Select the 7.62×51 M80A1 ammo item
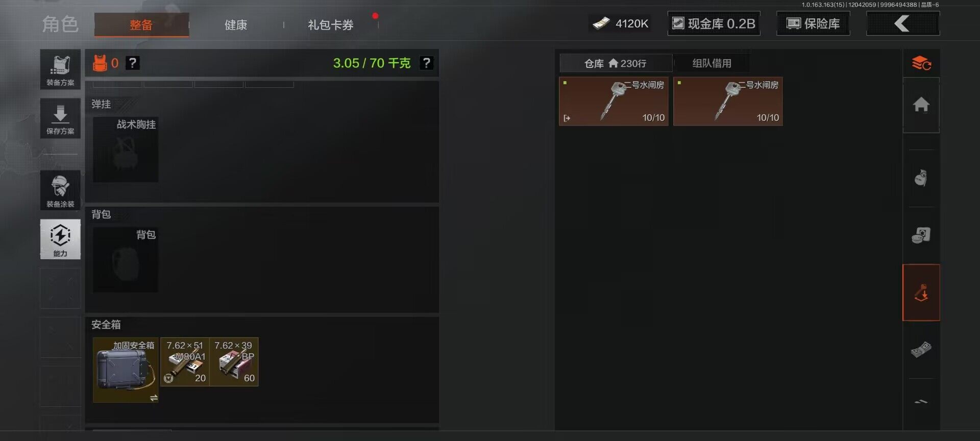 click(x=185, y=361)
